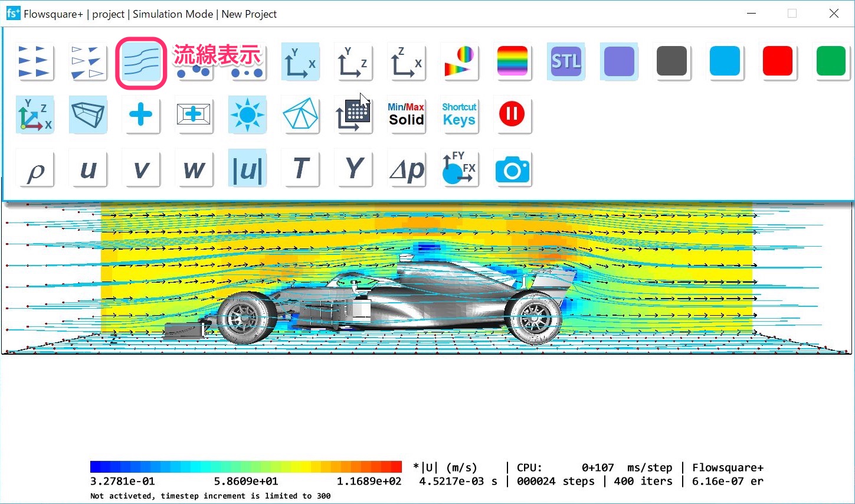Click the plus-in-frame icon
The height and width of the screenshot is (504, 855).
click(194, 114)
